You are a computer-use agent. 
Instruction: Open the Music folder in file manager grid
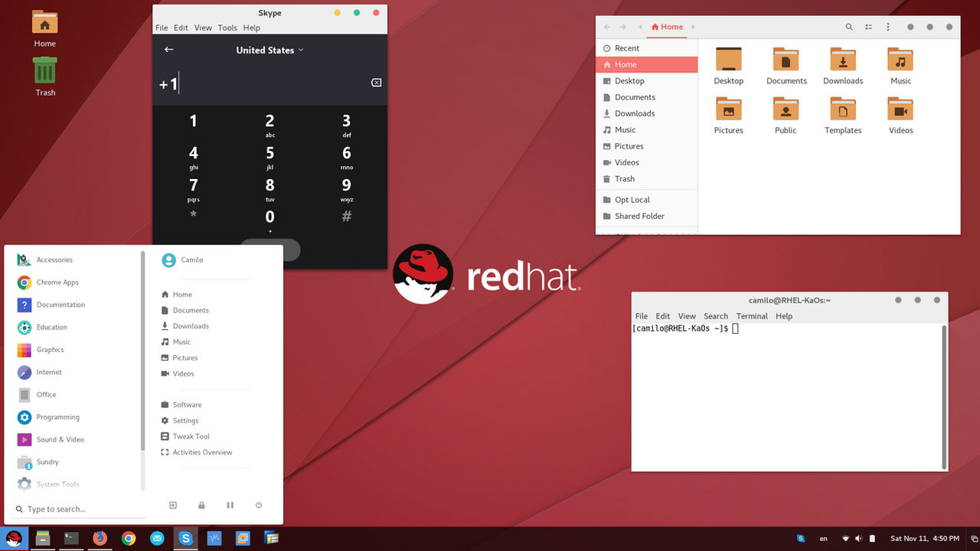click(x=900, y=65)
